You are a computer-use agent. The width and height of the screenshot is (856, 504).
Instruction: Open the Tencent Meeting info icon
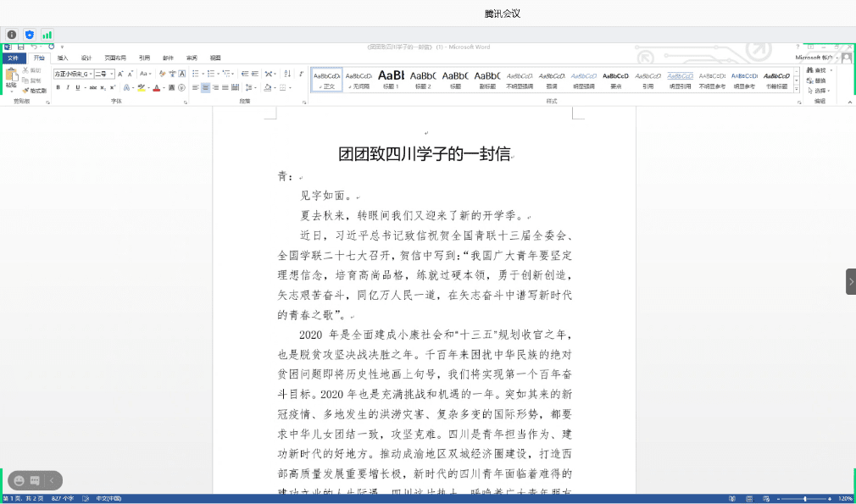point(12,35)
